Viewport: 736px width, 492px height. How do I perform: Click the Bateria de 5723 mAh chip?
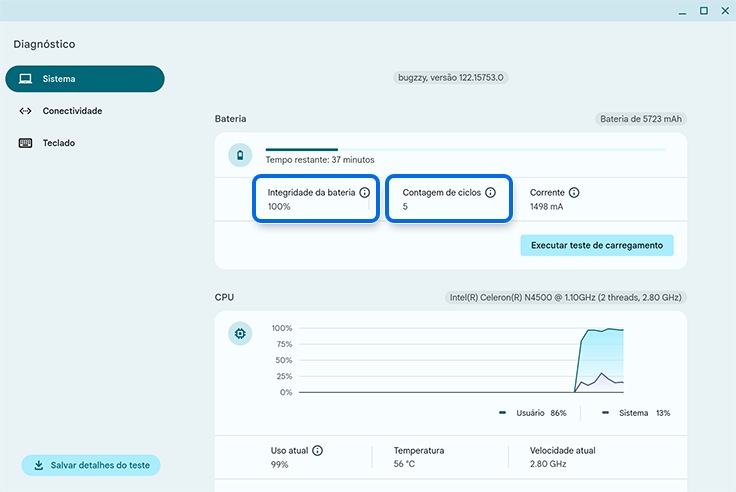642,119
